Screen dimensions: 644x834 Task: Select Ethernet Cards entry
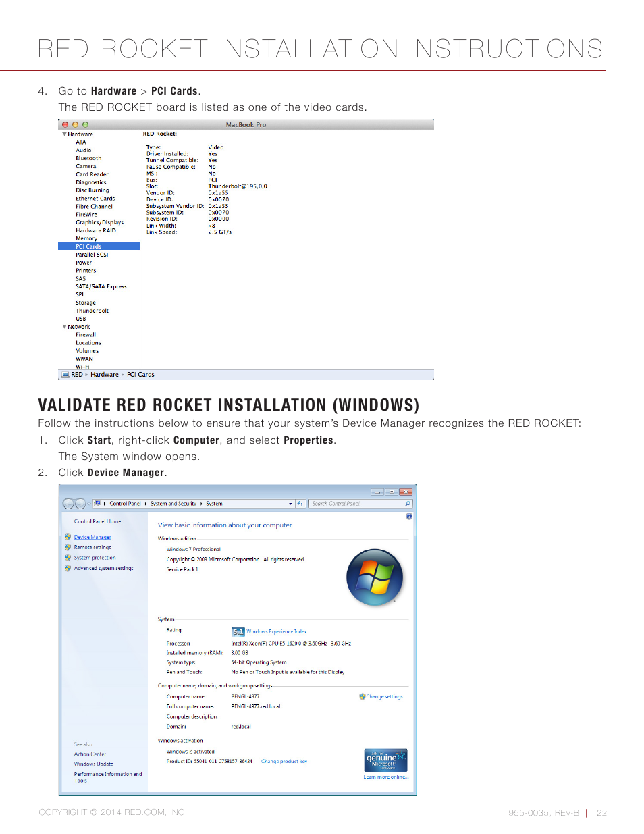[x=95, y=199]
